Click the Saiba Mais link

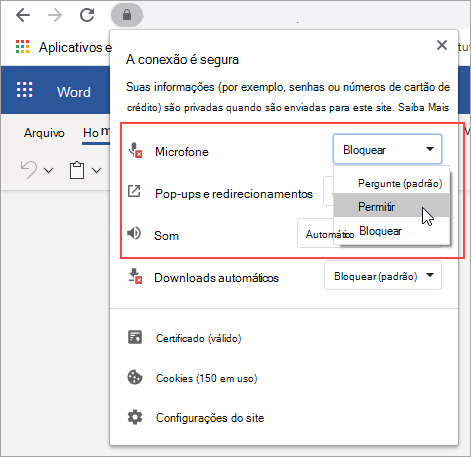tap(423, 107)
